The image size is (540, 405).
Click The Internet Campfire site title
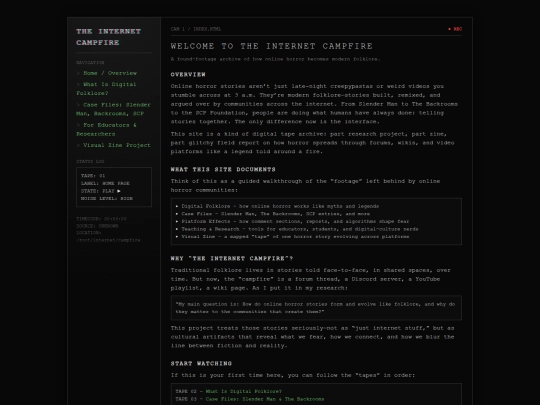(x=108, y=37)
